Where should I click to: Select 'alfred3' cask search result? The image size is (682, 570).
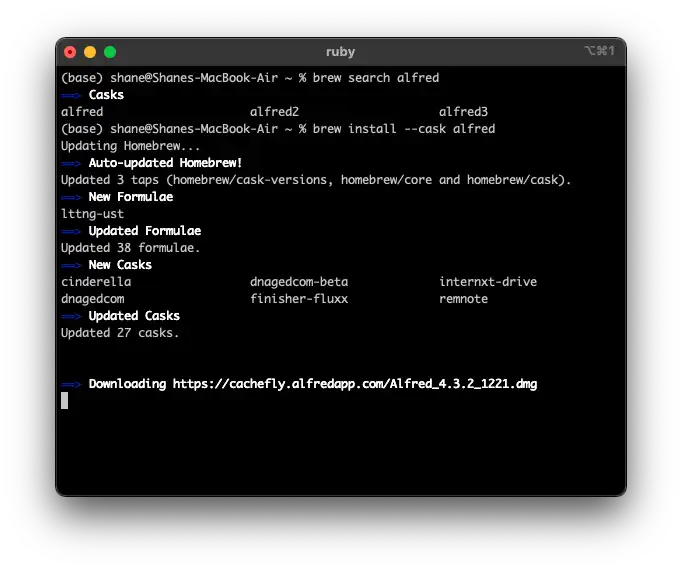point(463,112)
